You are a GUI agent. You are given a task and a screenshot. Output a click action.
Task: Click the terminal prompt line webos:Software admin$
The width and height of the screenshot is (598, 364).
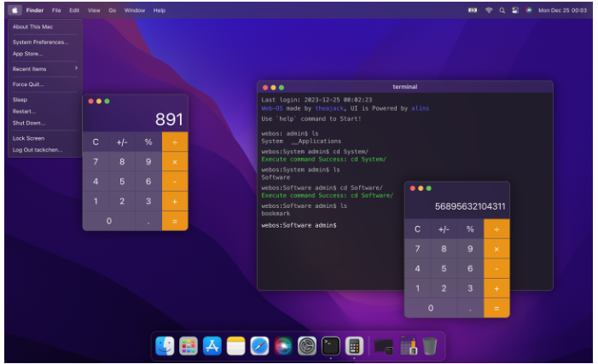coord(299,225)
